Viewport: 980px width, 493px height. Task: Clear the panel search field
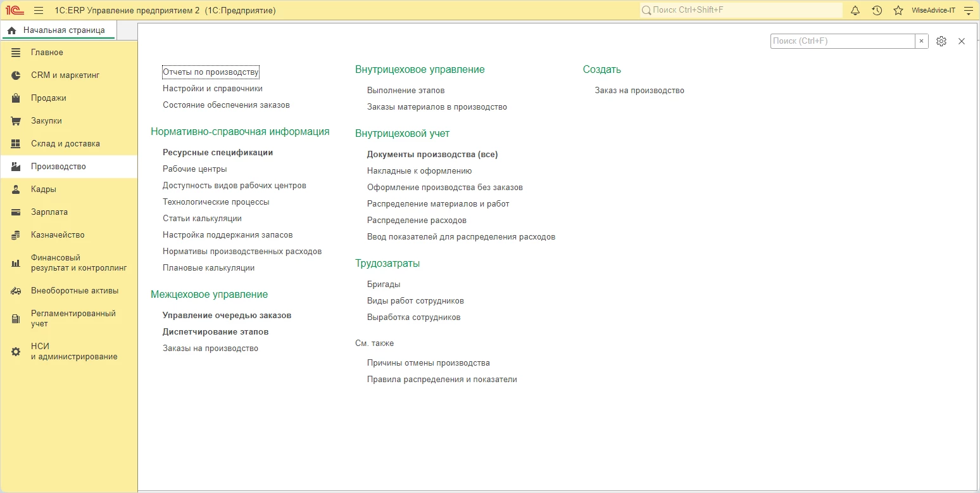[x=922, y=41]
